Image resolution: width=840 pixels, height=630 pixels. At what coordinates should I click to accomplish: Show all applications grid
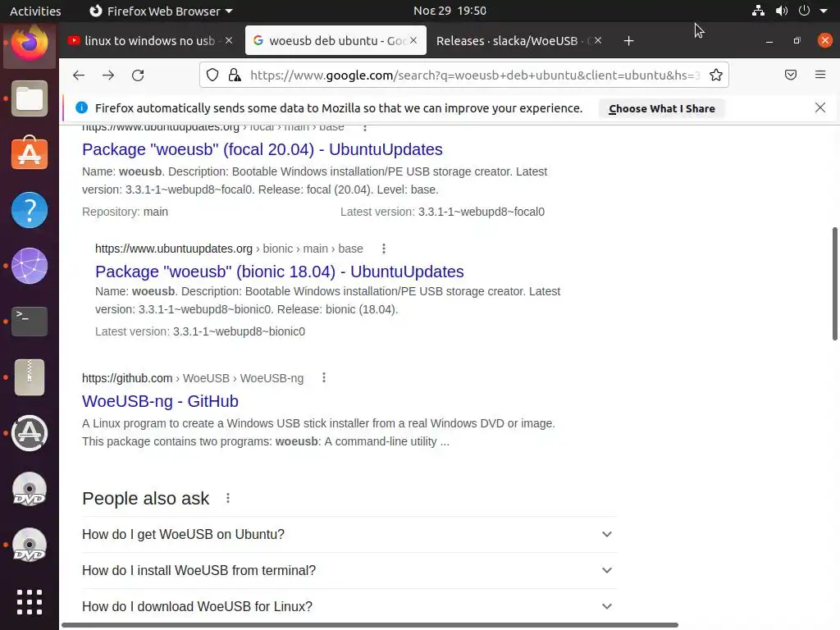(x=30, y=602)
